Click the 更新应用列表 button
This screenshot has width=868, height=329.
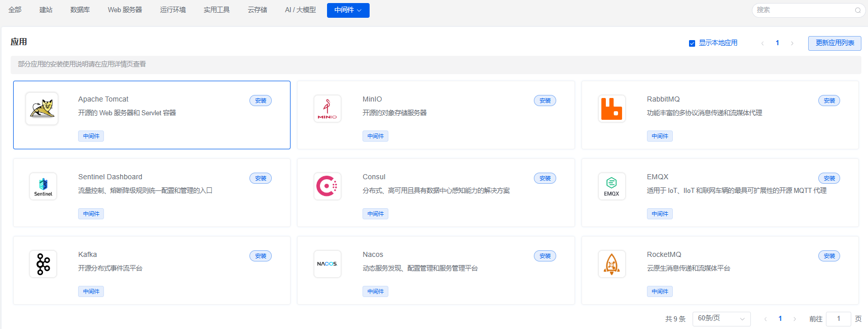click(x=835, y=43)
